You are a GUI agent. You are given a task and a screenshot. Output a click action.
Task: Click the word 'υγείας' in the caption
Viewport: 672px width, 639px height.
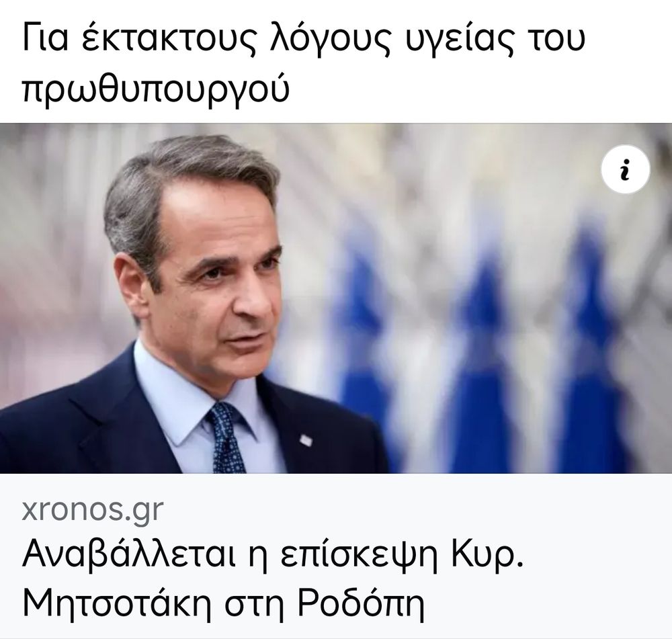coord(458,40)
